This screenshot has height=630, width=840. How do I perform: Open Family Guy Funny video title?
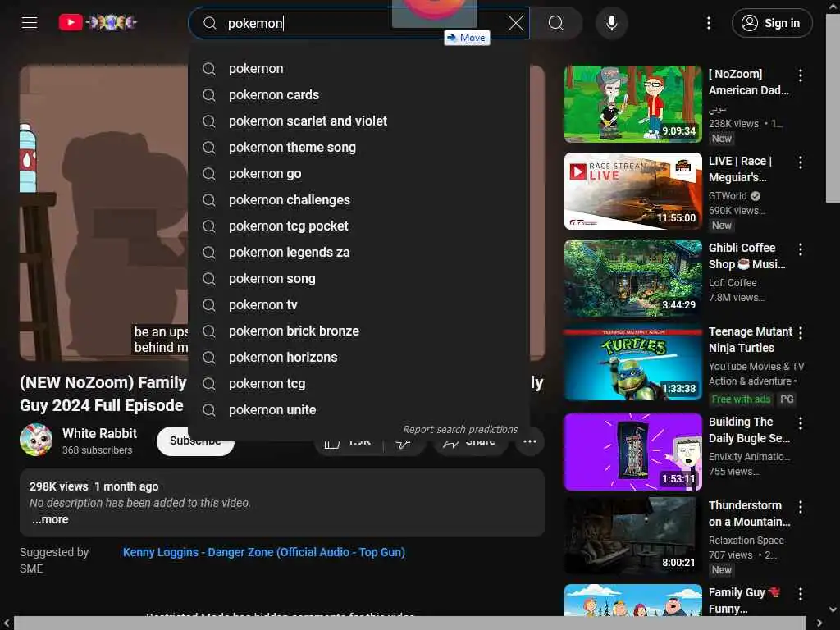click(744, 600)
